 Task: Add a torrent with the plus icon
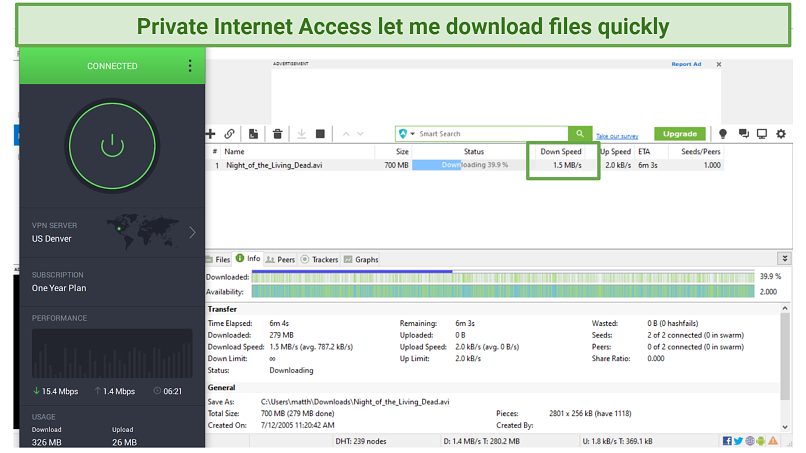click(210, 134)
